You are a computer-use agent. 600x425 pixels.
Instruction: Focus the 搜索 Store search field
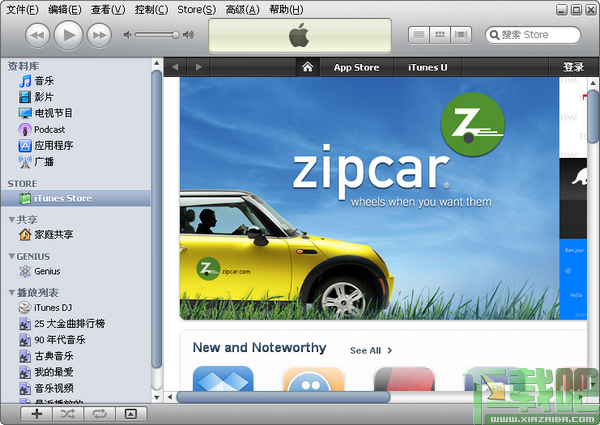[x=533, y=35]
